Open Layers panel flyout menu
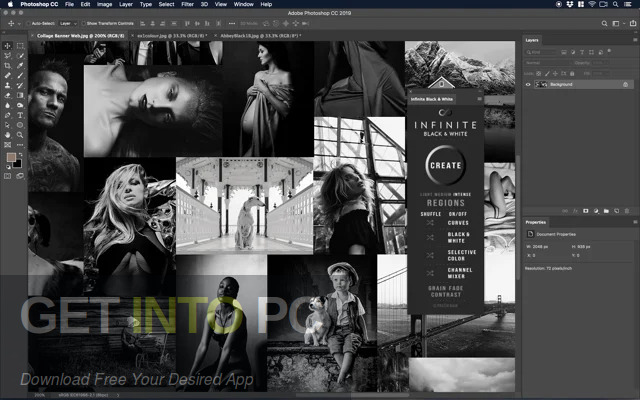Image resolution: width=640 pixels, height=400 pixels. [635, 40]
